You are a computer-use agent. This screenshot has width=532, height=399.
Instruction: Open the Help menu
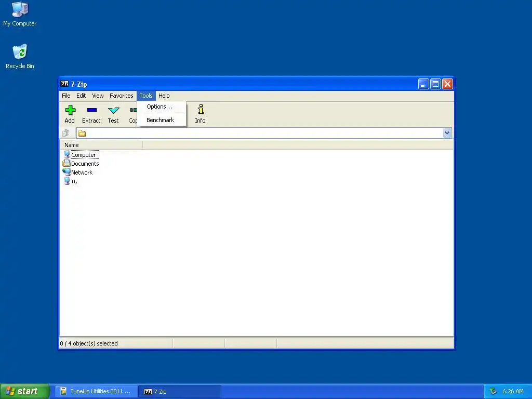164,96
